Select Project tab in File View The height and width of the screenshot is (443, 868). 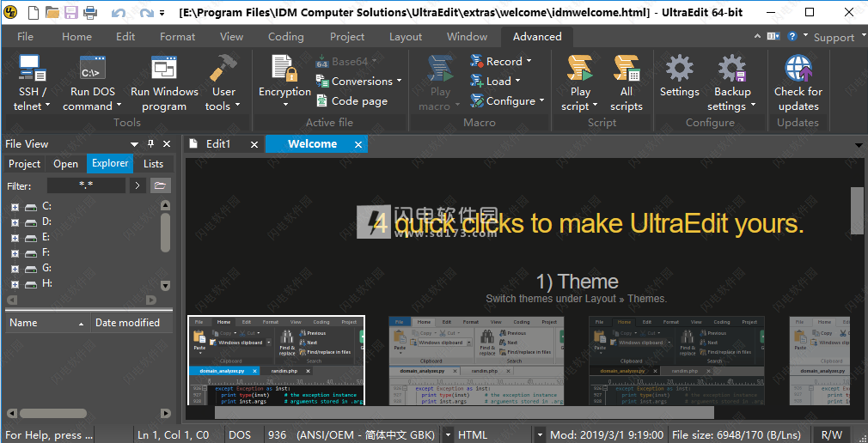pos(24,164)
